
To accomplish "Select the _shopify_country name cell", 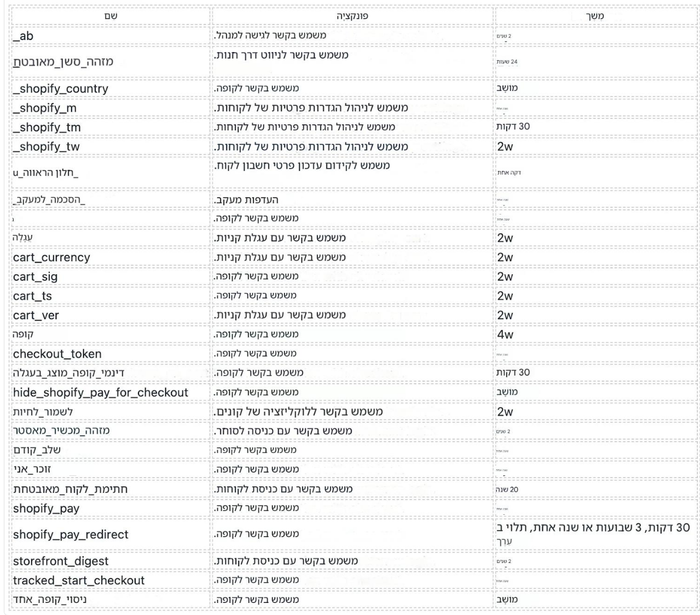I will (x=61, y=89).
